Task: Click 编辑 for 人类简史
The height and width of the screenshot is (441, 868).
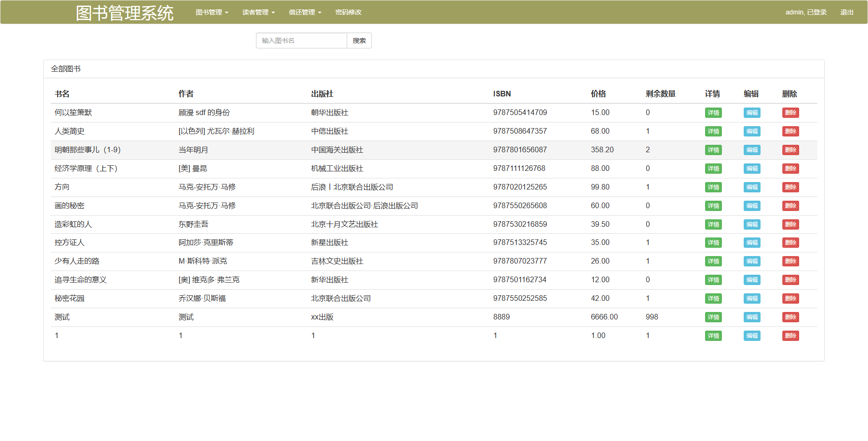Action: [752, 131]
